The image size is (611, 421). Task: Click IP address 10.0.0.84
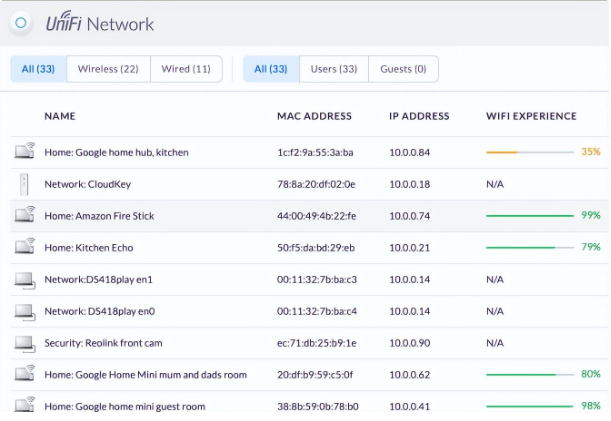click(410, 152)
